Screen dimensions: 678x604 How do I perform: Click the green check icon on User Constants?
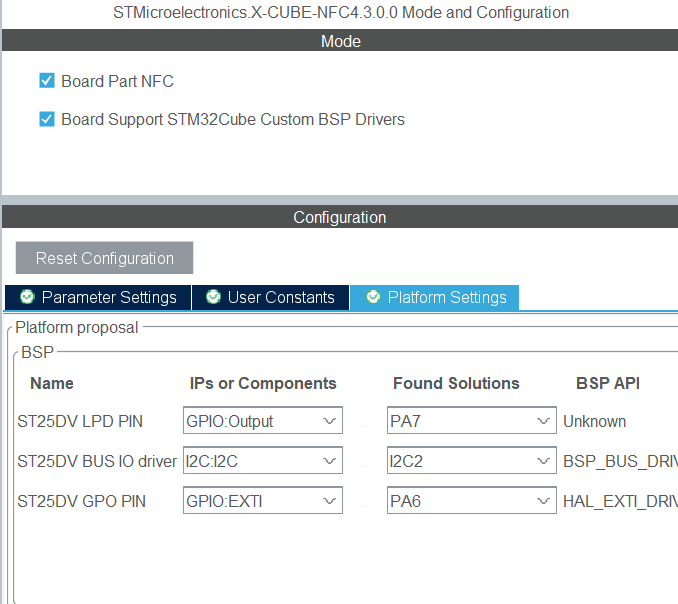click(x=213, y=297)
